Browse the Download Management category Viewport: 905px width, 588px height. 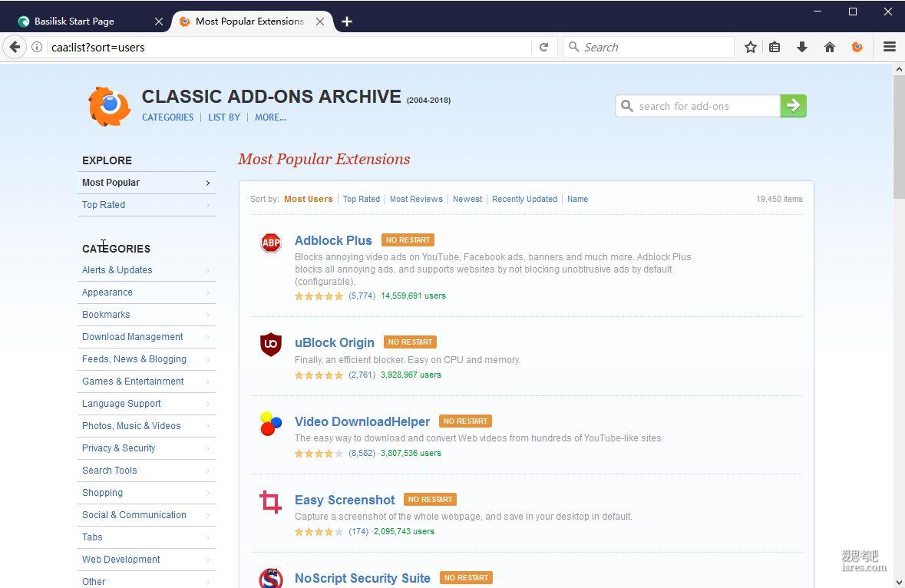click(147, 337)
